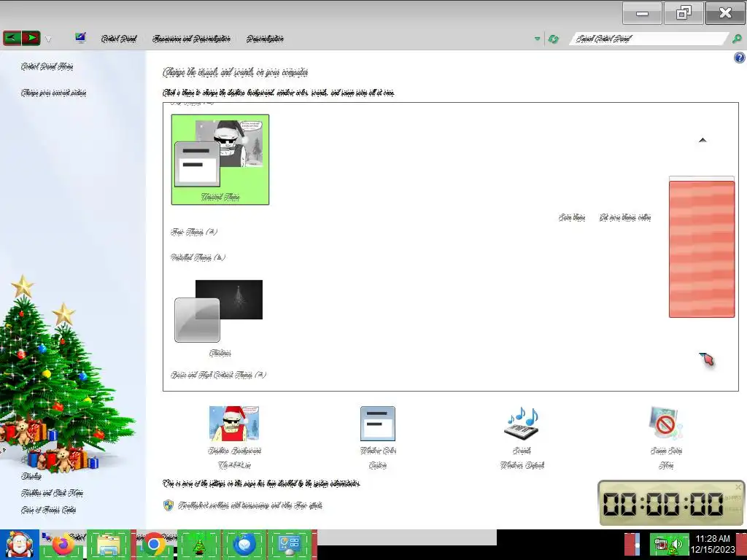This screenshot has height=560, width=747.
Task: Launch Google Chrome from the taskbar
Action: [154, 545]
